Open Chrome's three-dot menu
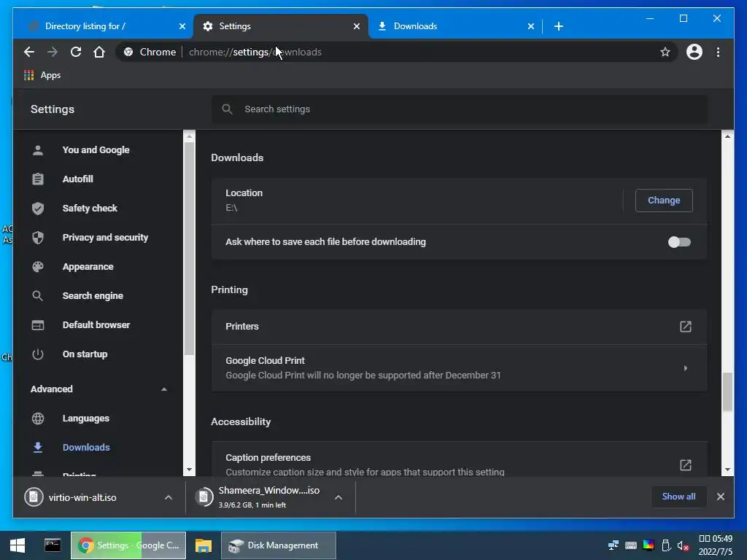 coord(718,52)
